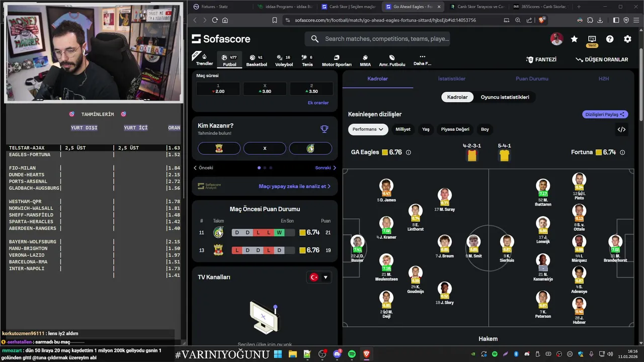The height and width of the screenshot is (362, 644).
Task: Vote for Fortuna Sittard to win
Action: tap(310, 148)
